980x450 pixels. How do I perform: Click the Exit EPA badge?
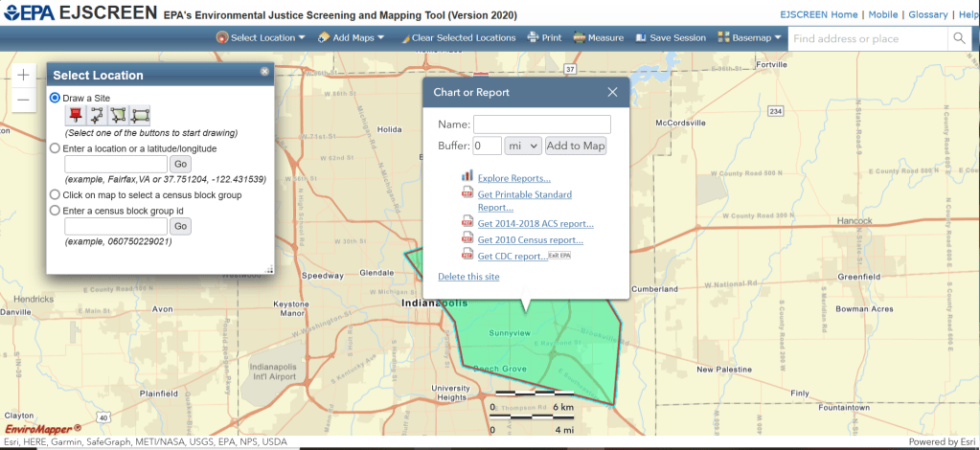560,255
